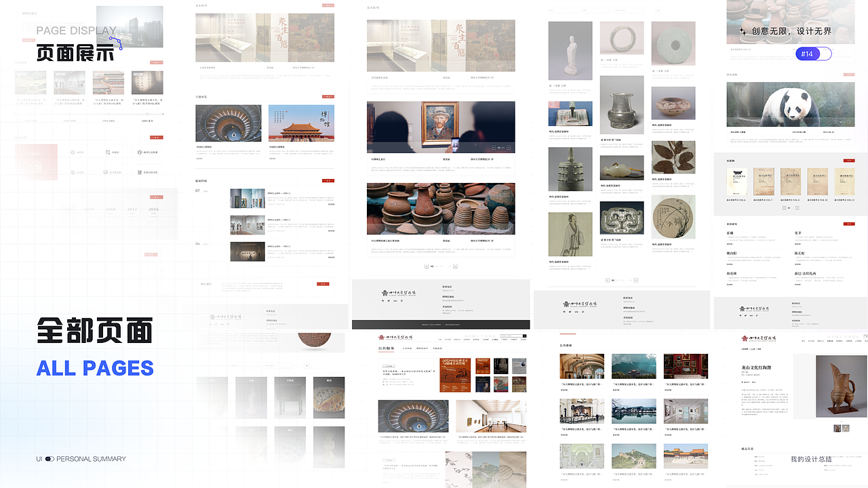Select year 2018 on the year timeline
868x488 pixels.
click(x=110, y=209)
